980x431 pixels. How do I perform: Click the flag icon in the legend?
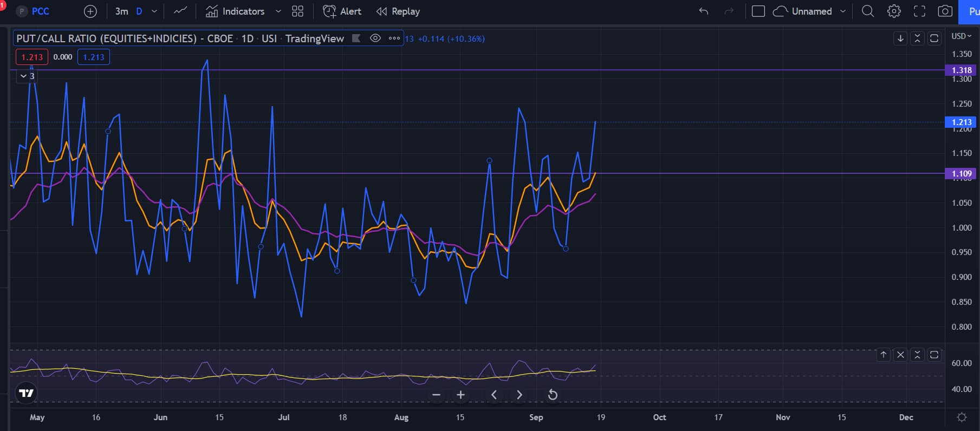click(356, 38)
